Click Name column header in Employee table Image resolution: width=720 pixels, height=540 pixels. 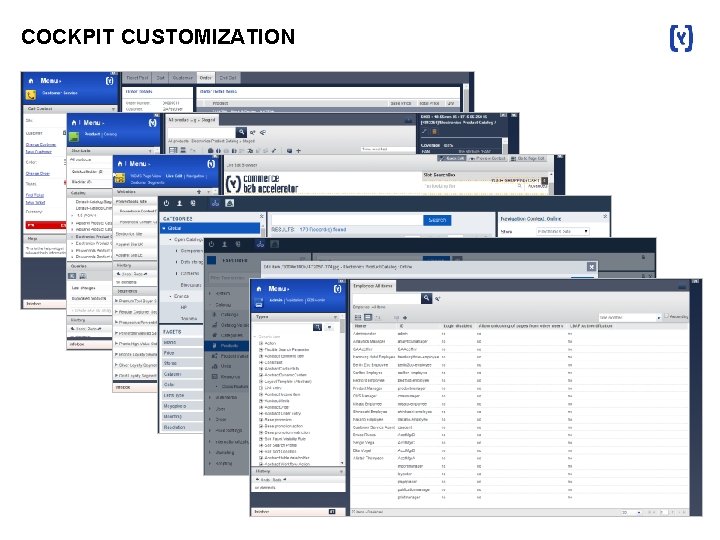pos(360,326)
